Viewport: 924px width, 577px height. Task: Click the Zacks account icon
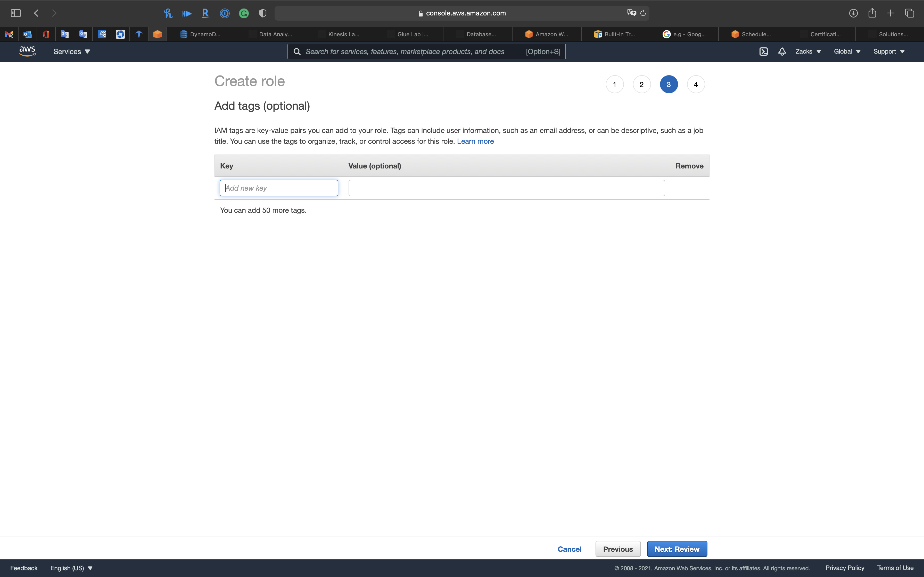[807, 51]
